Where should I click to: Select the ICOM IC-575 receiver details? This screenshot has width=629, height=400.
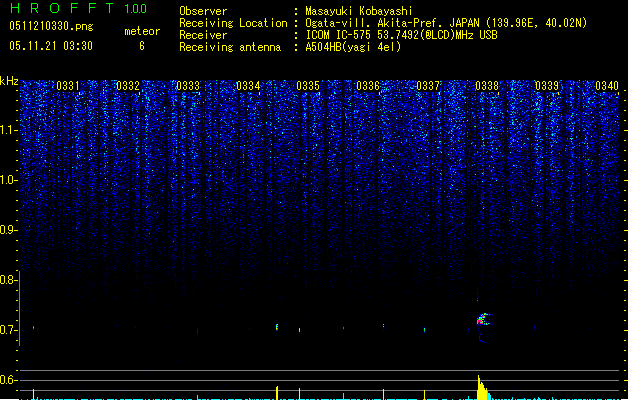pyautogui.click(x=402, y=35)
